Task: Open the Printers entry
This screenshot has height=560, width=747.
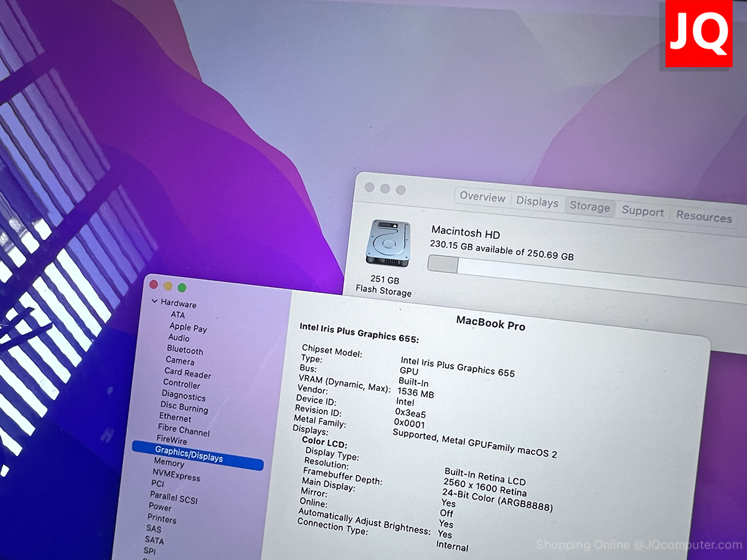Action: (x=162, y=518)
